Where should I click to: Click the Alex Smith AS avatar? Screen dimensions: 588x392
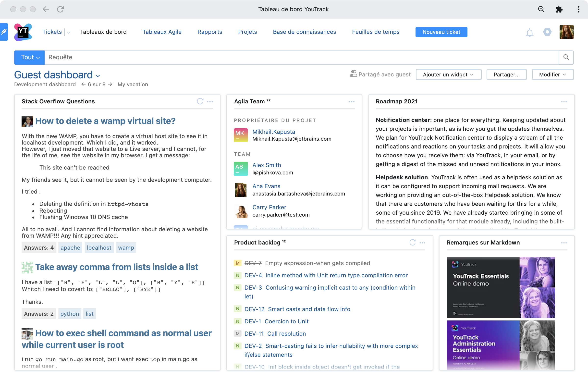[x=241, y=169]
